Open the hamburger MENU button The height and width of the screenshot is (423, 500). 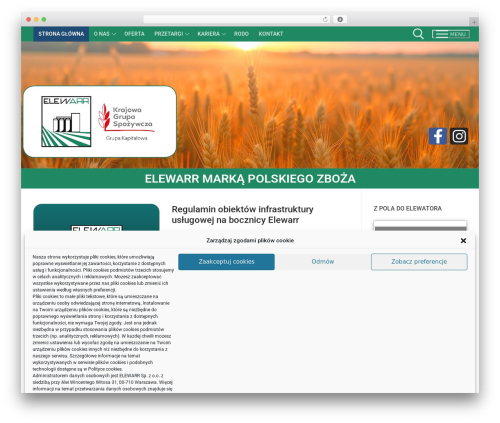coord(451,34)
